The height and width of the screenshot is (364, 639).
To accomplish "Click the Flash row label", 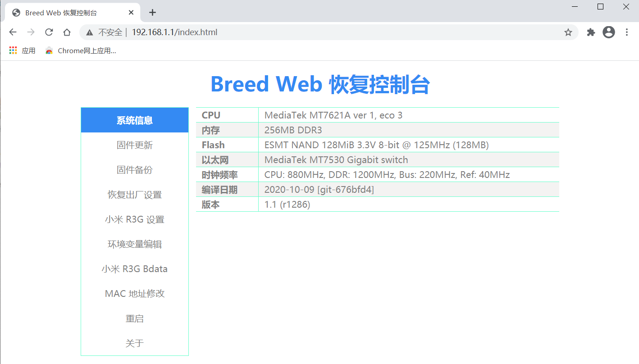I will tap(213, 145).
